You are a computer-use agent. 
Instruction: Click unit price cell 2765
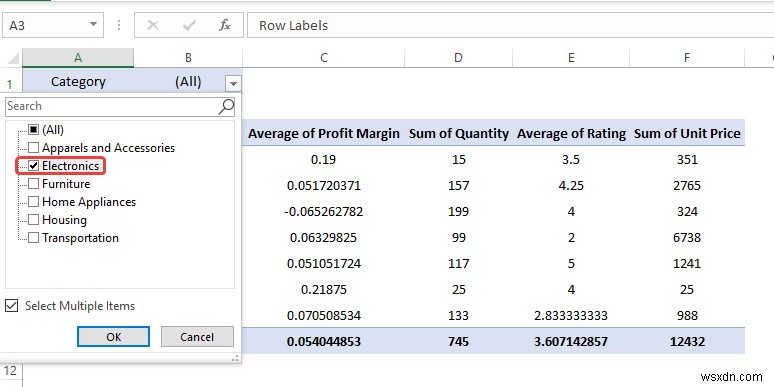(687, 186)
